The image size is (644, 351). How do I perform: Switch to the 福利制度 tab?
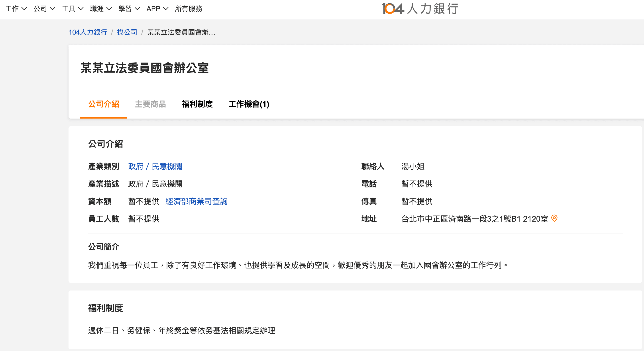[197, 104]
